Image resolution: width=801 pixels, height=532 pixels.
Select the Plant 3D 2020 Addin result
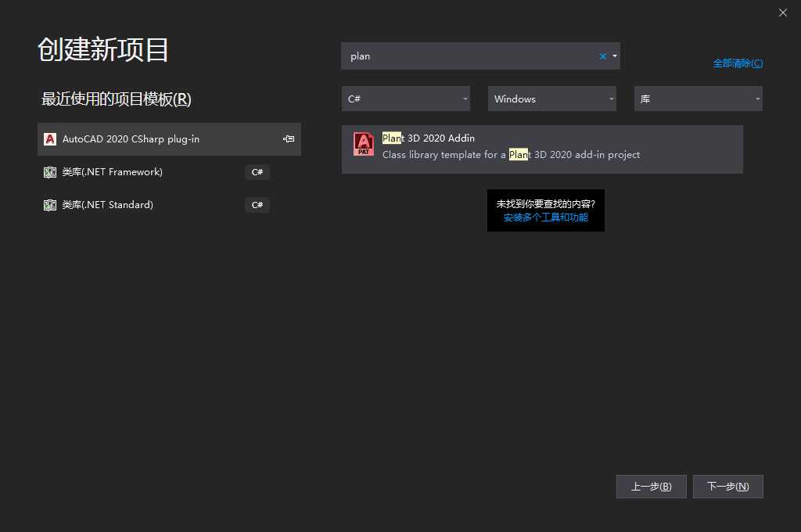tap(542, 149)
